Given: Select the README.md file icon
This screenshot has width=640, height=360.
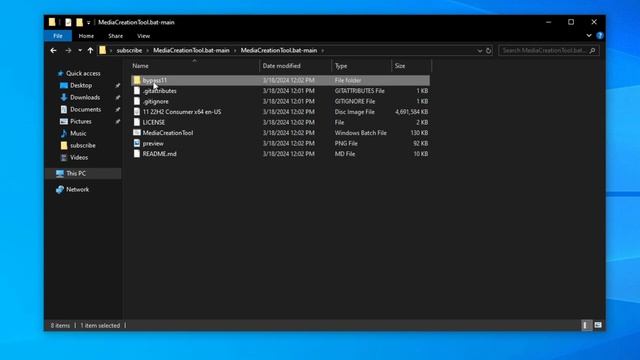Looking at the screenshot, I should pos(137,154).
